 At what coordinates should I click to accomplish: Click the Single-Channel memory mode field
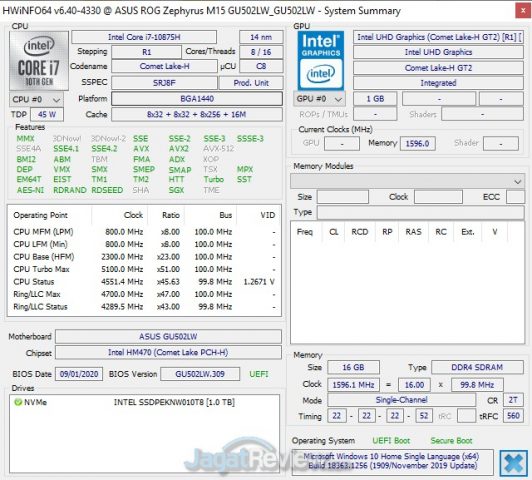(x=401, y=400)
